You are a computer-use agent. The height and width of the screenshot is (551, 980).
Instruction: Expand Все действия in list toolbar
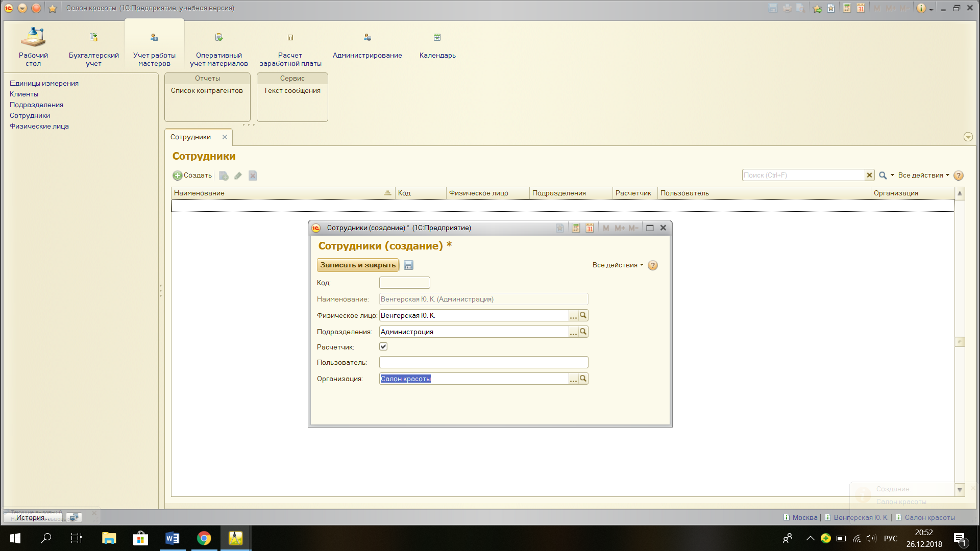click(x=923, y=176)
